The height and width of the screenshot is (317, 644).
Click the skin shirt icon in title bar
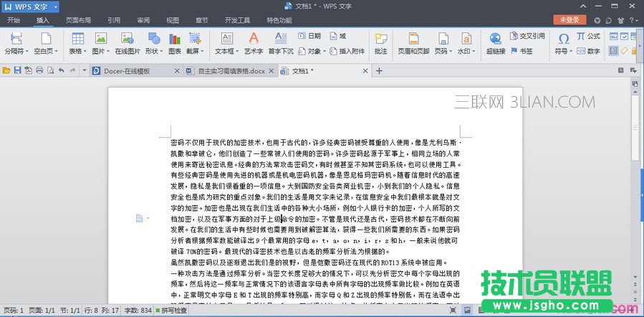click(620, 20)
